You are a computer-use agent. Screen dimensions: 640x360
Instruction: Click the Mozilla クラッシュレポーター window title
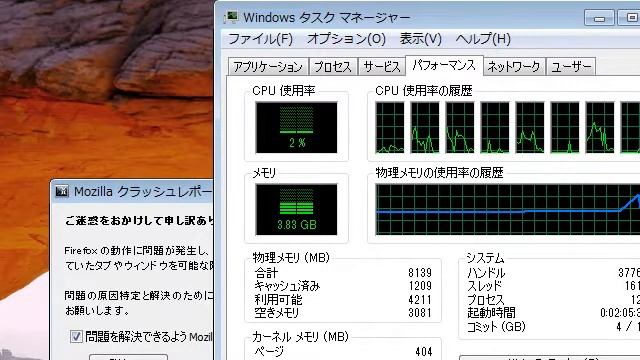pos(143,191)
